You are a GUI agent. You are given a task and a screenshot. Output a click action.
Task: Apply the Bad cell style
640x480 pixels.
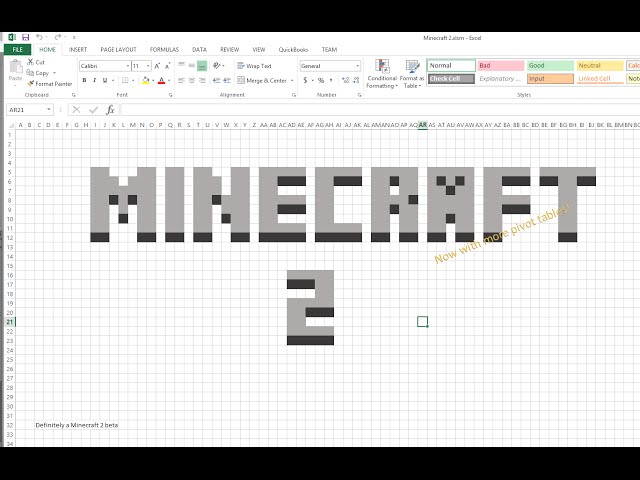pos(501,65)
